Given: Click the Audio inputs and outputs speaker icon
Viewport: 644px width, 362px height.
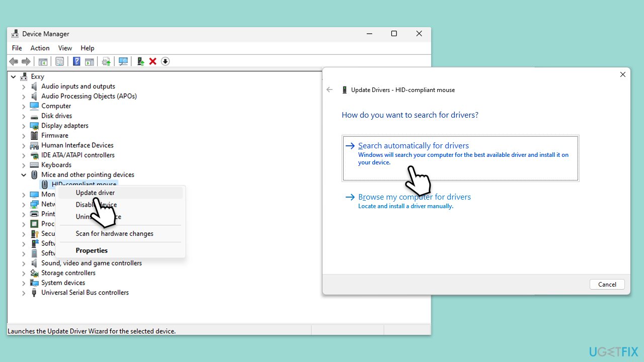Looking at the screenshot, I should click(x=34, y=86).
